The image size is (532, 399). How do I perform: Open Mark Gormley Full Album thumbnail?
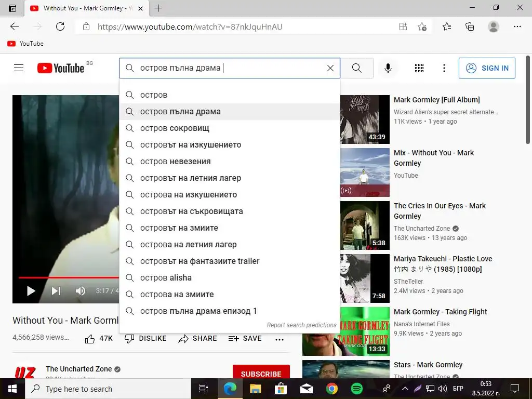(x=365, y=119)
